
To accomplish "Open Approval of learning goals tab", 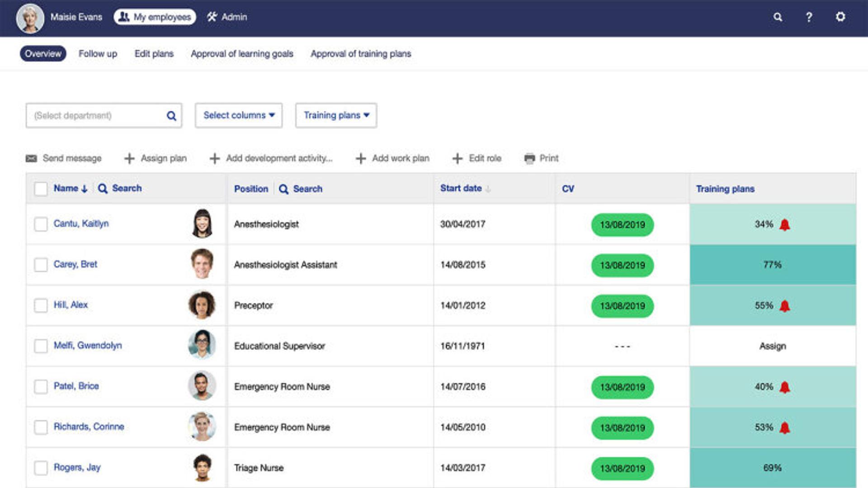I will 242,54.
